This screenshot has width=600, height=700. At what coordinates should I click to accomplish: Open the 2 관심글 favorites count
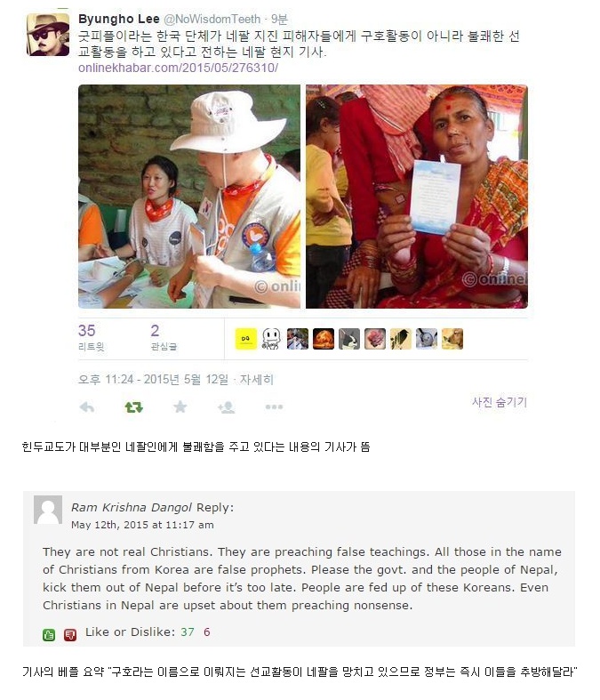[164, 337]
